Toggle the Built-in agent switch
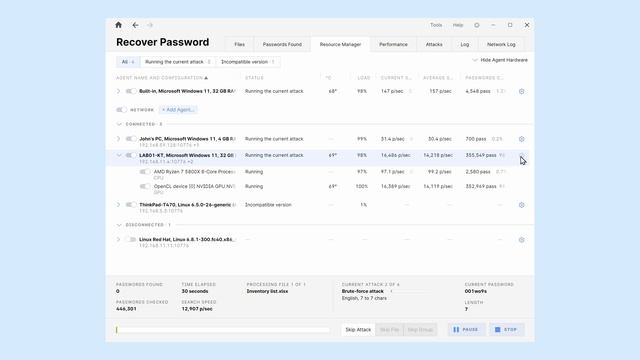This screenshot has height=360, width=640. (131, 91)
